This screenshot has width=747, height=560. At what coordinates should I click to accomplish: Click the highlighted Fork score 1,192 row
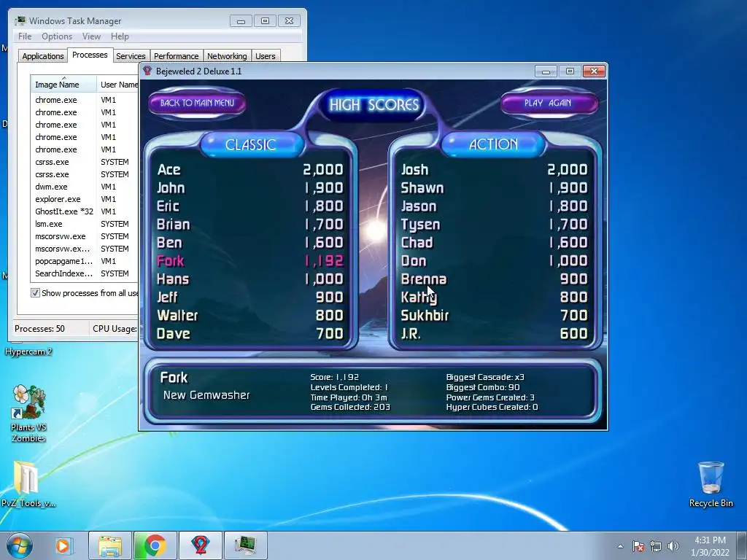coord(250,261)
